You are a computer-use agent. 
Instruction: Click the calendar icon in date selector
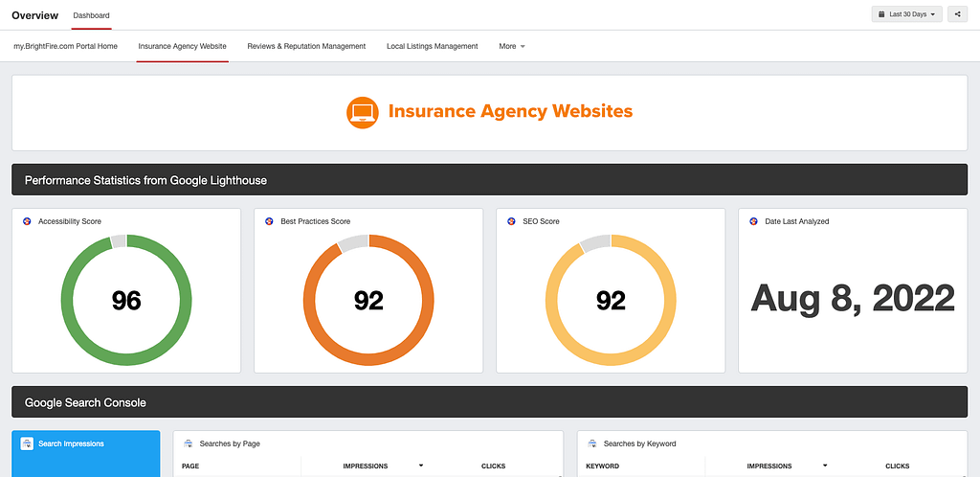[881, 13]
